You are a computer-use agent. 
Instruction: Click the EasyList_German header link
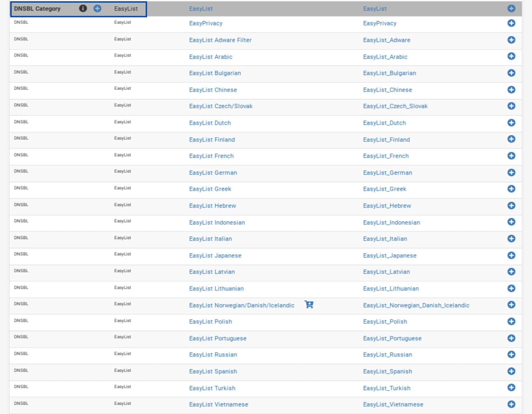pyautogui.click(x=387, y=173)
